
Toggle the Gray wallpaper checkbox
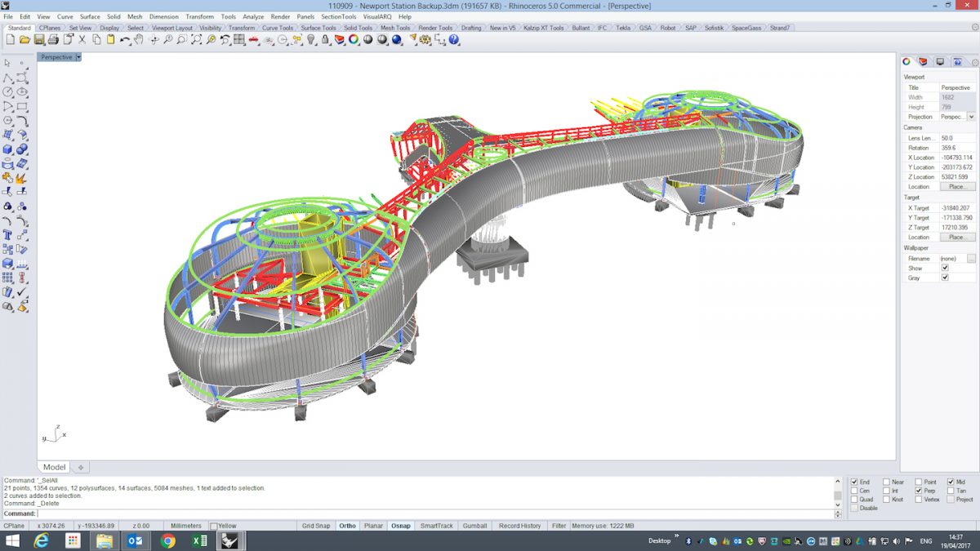point(945,278)
